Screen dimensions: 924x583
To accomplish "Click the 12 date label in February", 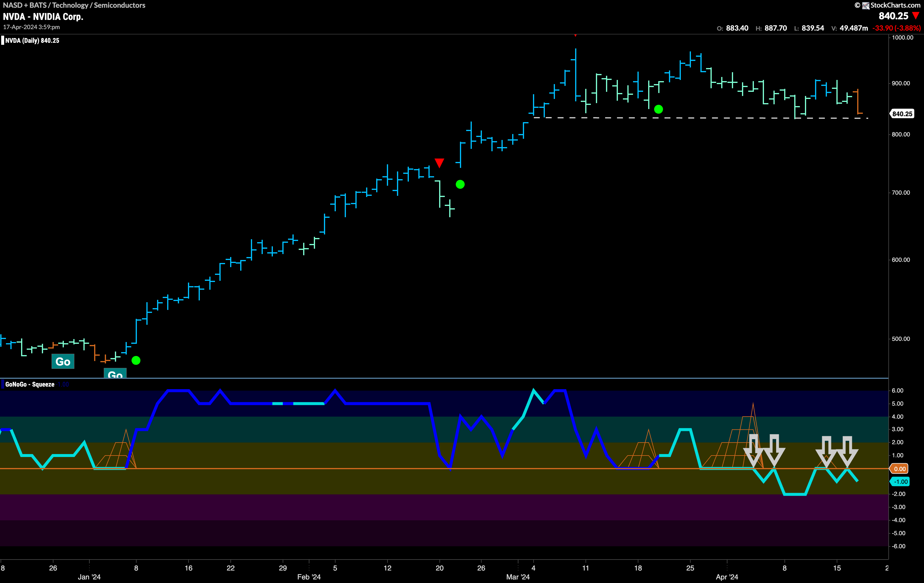I will coord(387,568).
